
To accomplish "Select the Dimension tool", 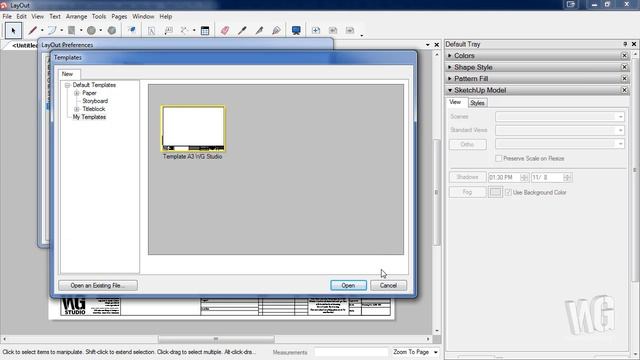I will pyautogui.click(x=185, y=31).
